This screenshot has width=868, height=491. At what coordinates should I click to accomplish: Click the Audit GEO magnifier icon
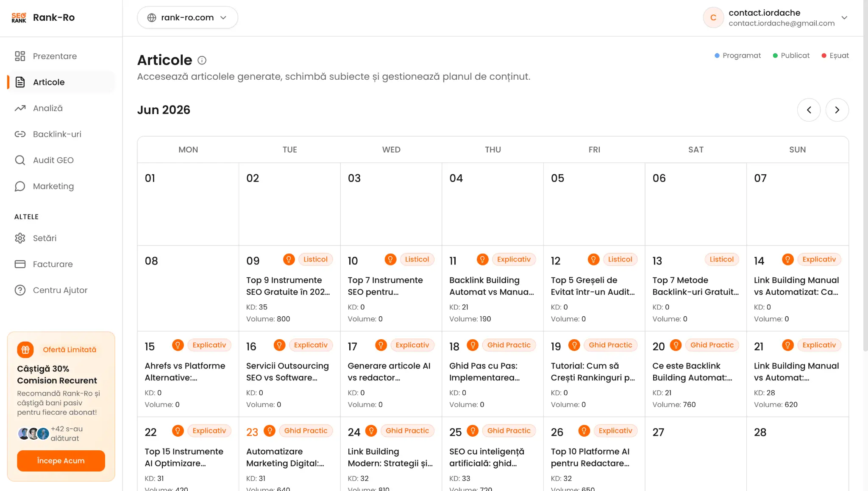20,160
